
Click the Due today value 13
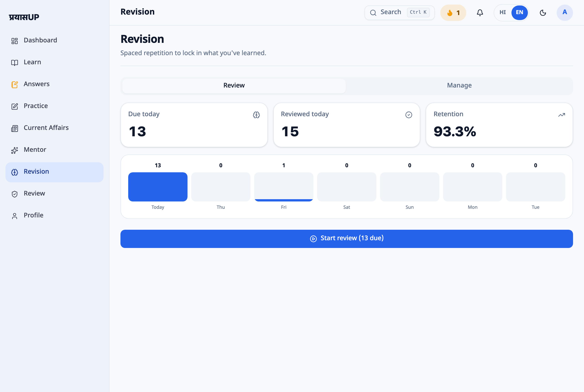pos(137,132)
